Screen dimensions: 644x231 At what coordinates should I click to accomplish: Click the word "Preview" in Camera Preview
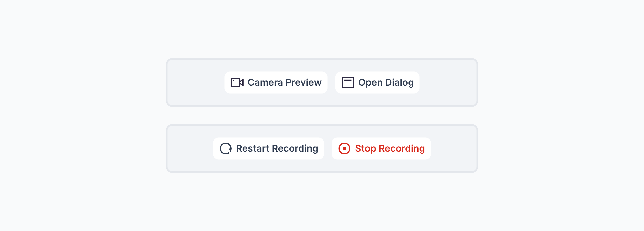coord(303,82)
